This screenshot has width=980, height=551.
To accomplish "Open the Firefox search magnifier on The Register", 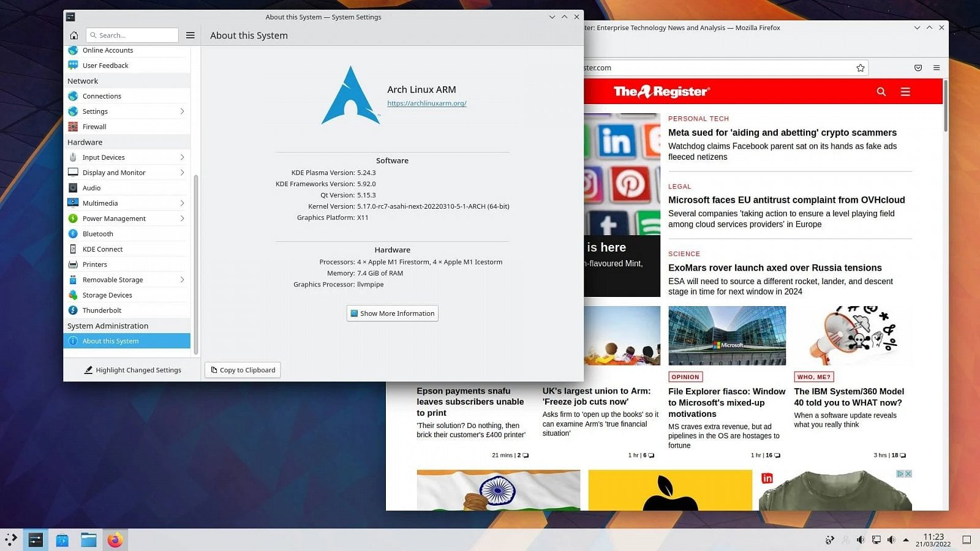I will click(881, 91).
